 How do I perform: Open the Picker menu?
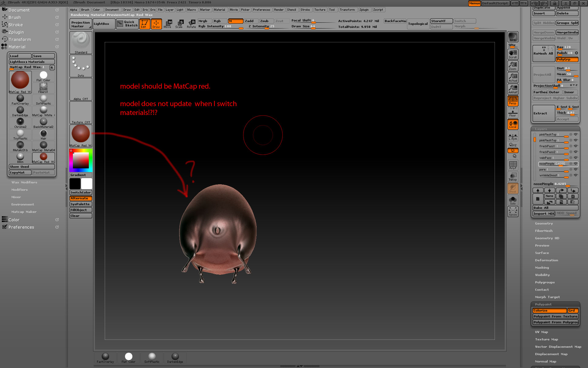pos(245,10)
